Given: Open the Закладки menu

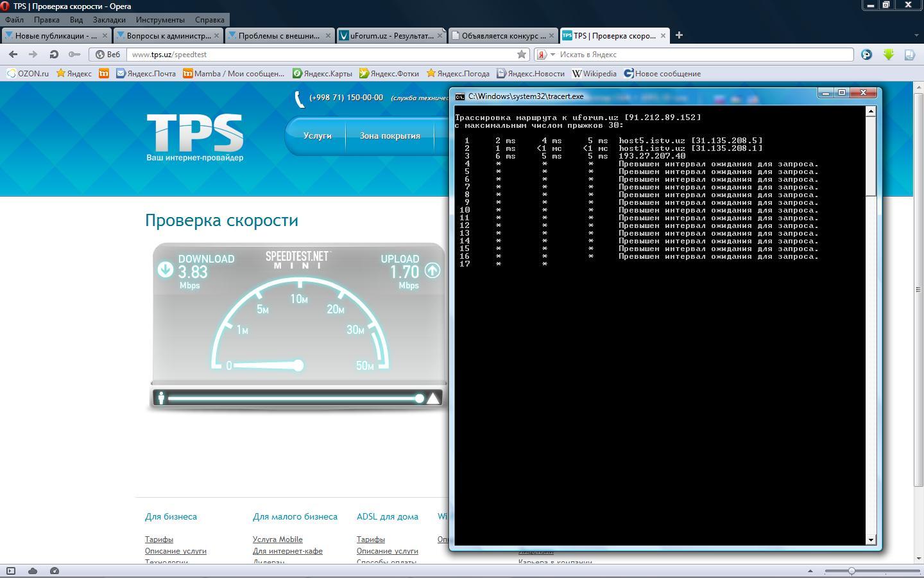Looking at the screenshot, I should [x=109, y=20].
